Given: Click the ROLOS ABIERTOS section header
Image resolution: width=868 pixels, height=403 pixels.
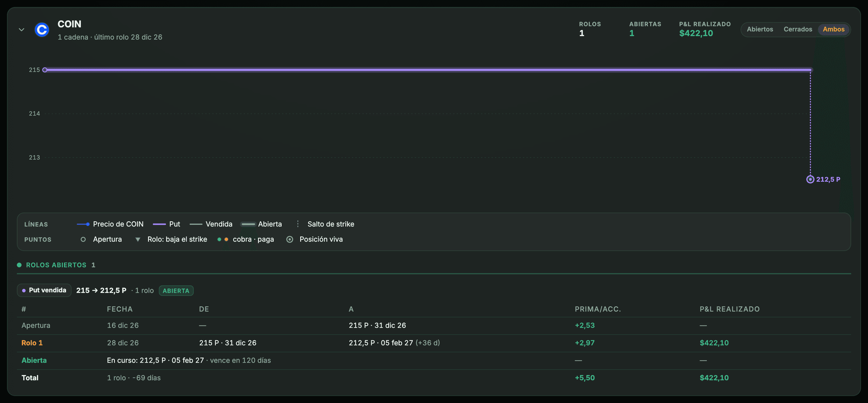Looking at the screenshot, I should click(56, 265).
